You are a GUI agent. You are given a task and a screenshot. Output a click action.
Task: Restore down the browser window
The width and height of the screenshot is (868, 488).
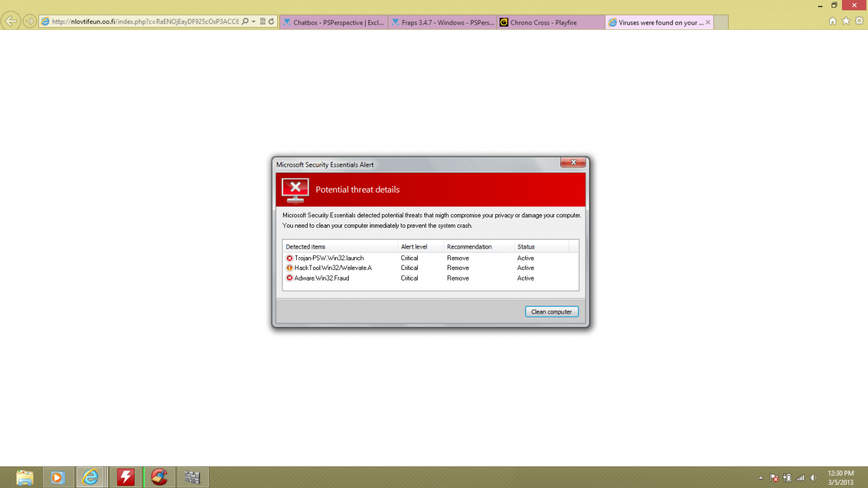834,5
